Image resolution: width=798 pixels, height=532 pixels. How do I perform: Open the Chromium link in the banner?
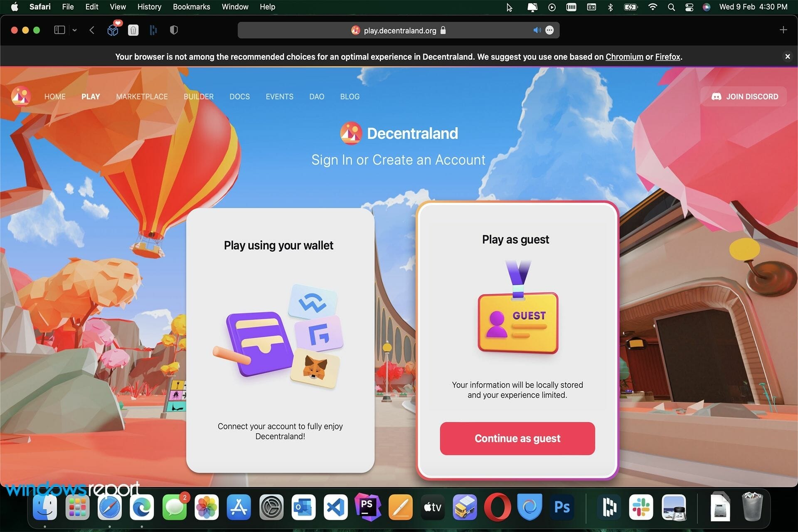pyautogui.click(x=624, y=57)
